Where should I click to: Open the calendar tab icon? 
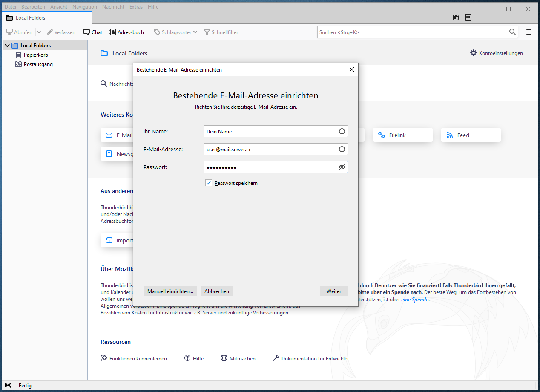click(456, 17)
